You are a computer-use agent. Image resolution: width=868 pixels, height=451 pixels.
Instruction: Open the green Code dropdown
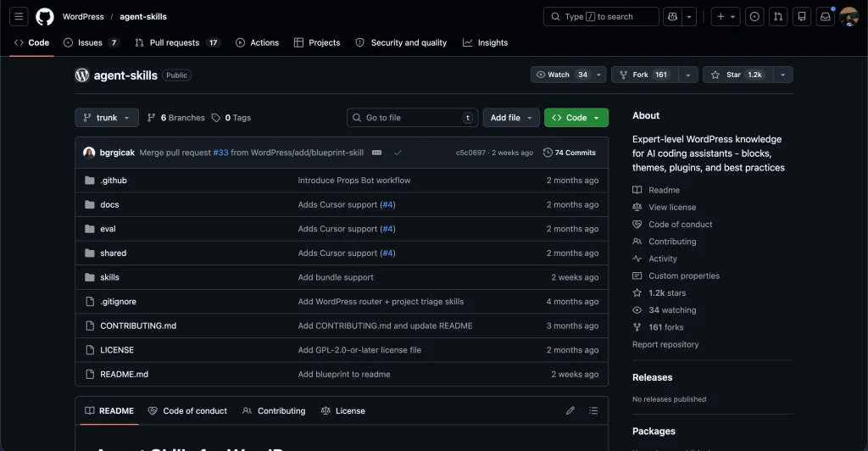[576, 118]
